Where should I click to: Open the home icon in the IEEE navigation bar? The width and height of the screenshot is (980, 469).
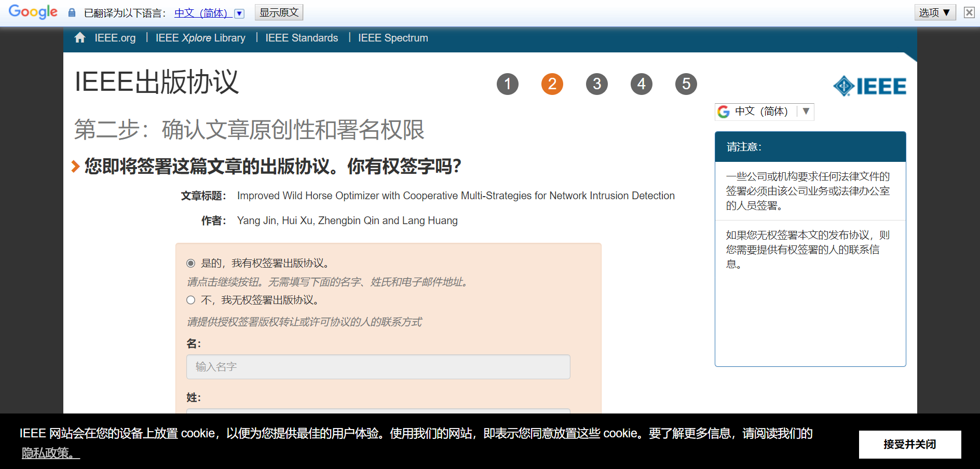click(80, 38)
